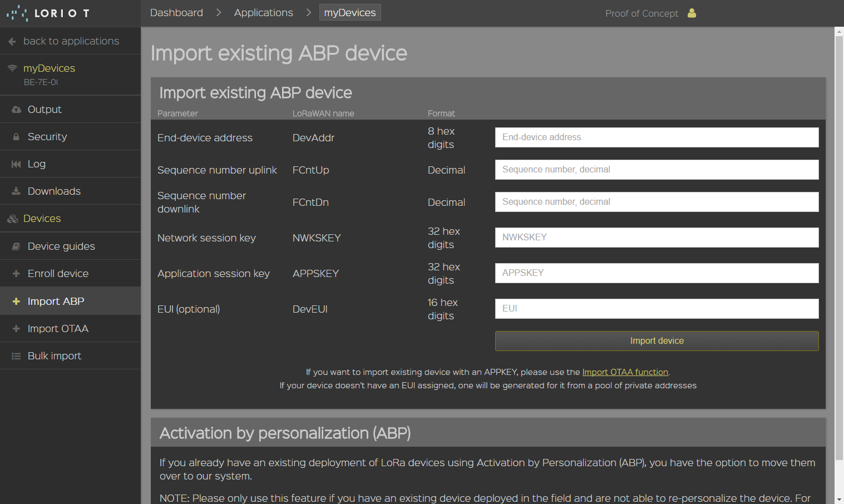Viewport: 844px width, 504px height.
Task: Click the plus icon next to Import OTAA
Action: (x=16, y=329)
